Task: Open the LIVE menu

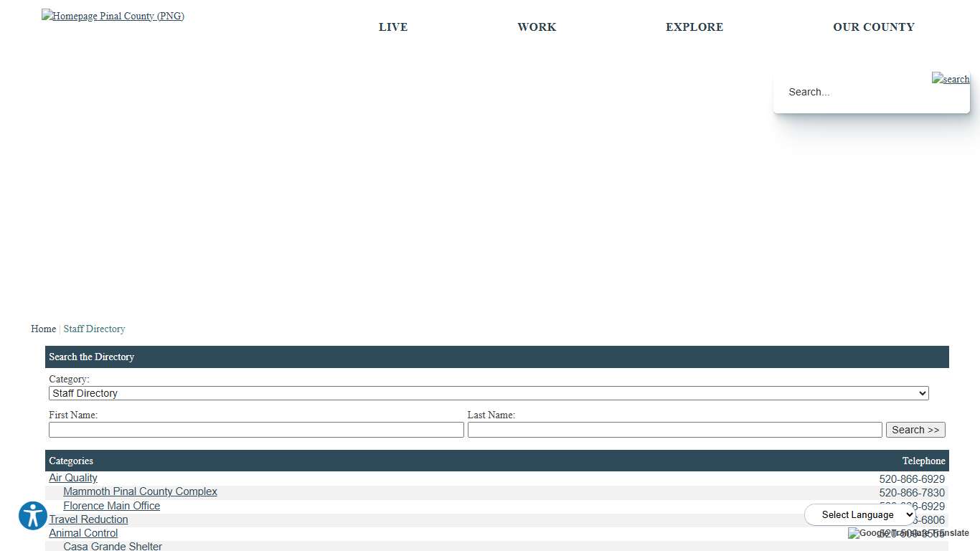Action: click(x=393, y=27)
